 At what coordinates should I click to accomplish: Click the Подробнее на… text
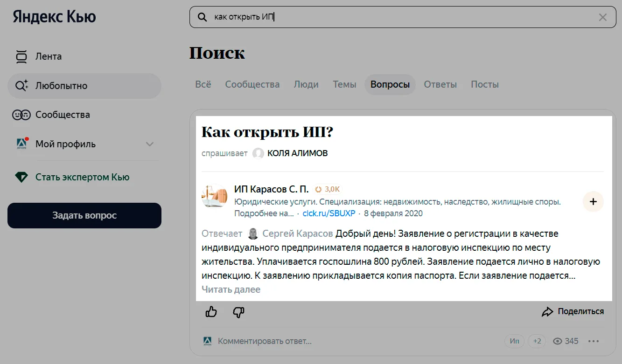pyautogui.click(x=264, y=213)
